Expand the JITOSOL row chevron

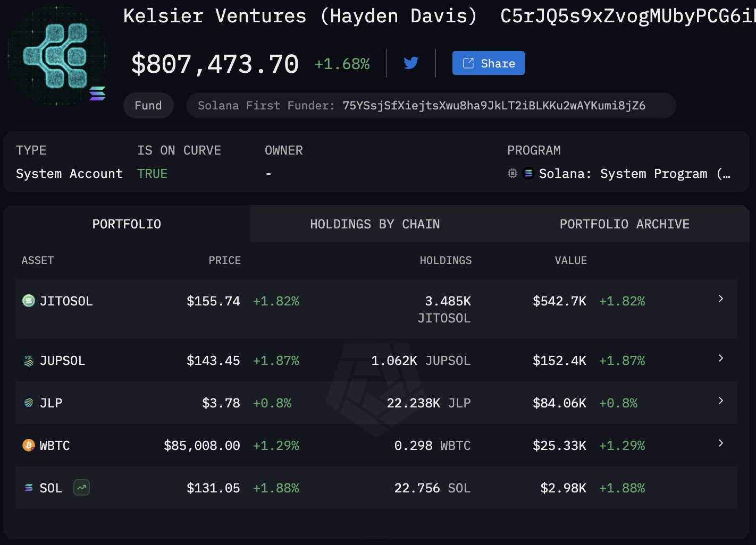(x=721, y=299)
